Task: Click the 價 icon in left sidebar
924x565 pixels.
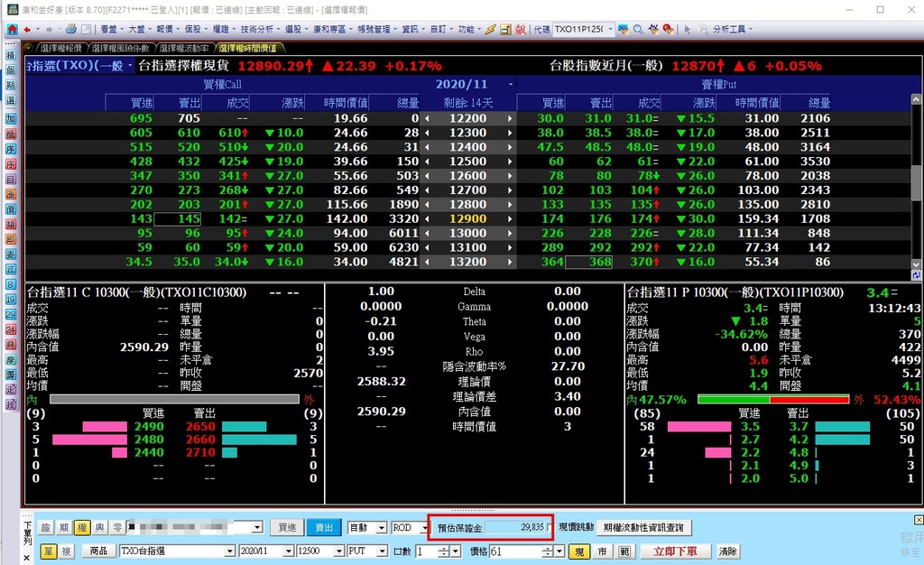Action: click(11, 209)
